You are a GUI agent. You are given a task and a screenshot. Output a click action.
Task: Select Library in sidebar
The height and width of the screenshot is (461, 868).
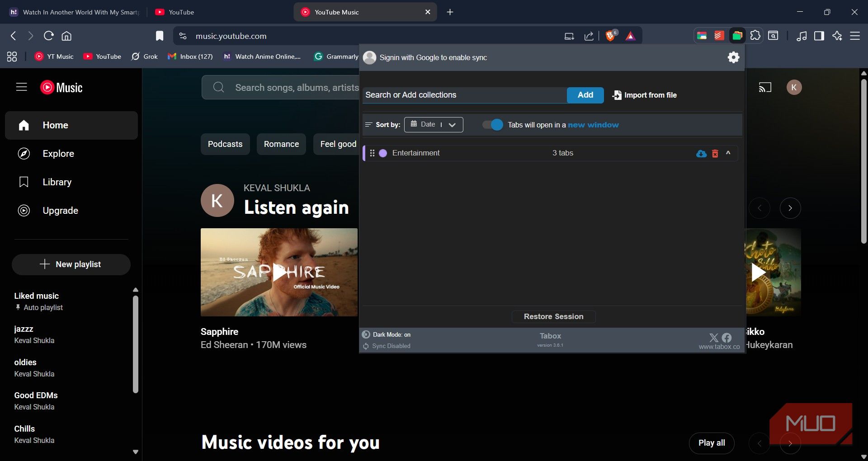coord(71,182)
